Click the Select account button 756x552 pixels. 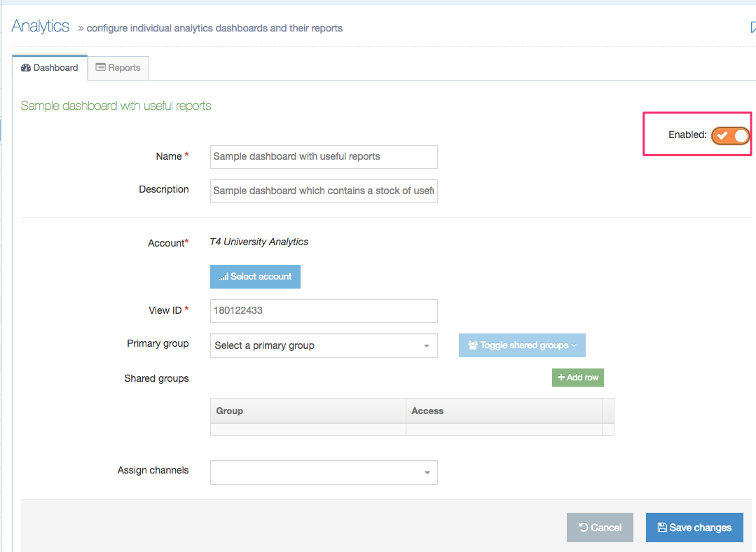(255, 277)
